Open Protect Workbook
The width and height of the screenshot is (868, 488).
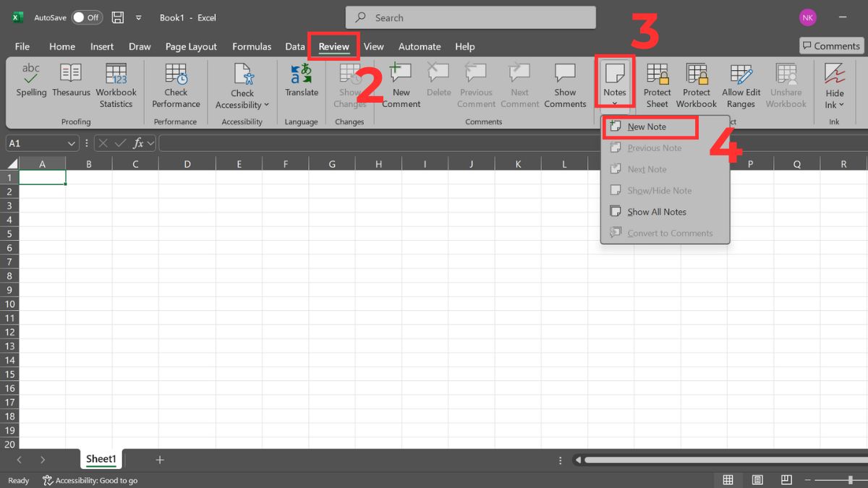pyautogui.click(x=696, y=82)
